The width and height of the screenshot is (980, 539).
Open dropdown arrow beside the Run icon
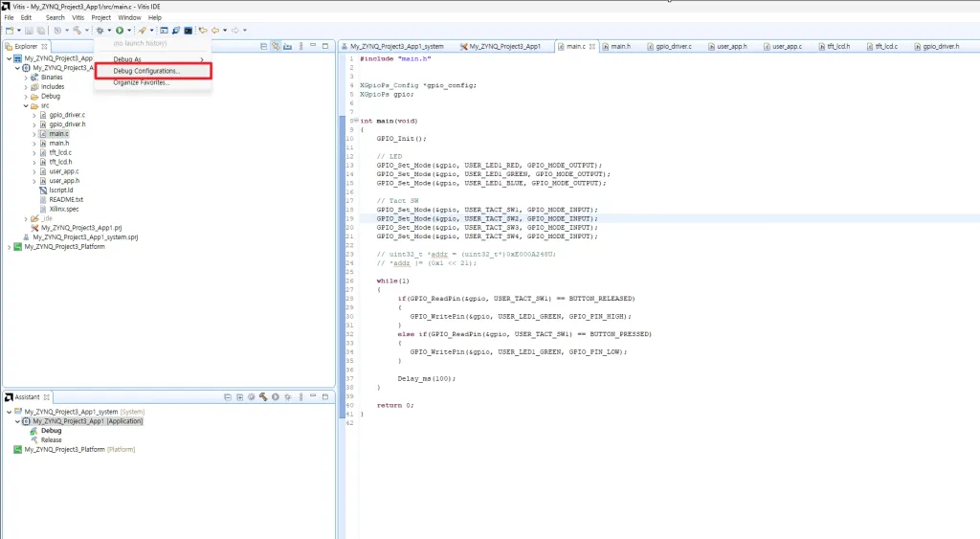tap(129, 31)
